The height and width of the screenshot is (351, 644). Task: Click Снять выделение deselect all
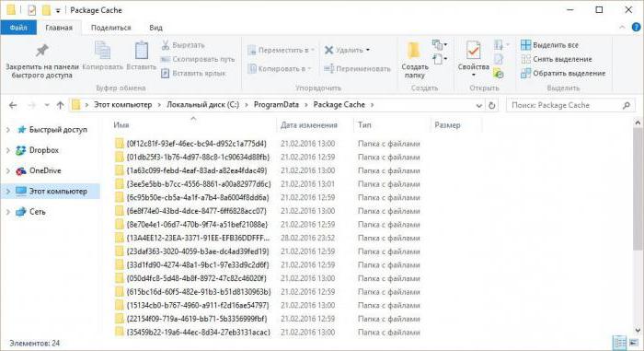[557, 59]
